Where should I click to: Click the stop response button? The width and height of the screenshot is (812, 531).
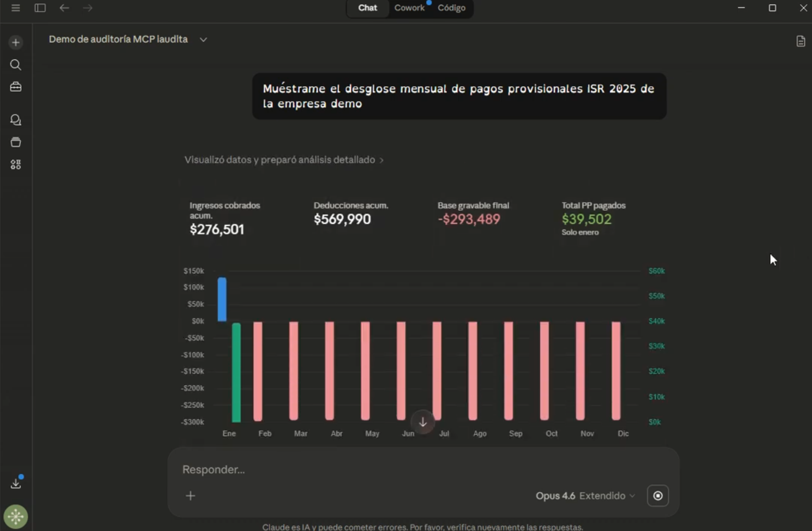click(x=657, y=496)
